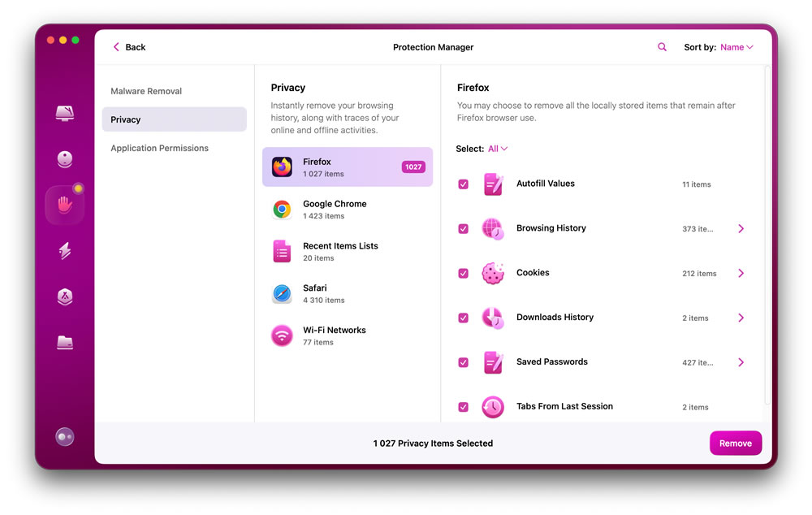
Task: Click the Saved Passwords icon
Action: pyautogui.click(x=493, y=362)
